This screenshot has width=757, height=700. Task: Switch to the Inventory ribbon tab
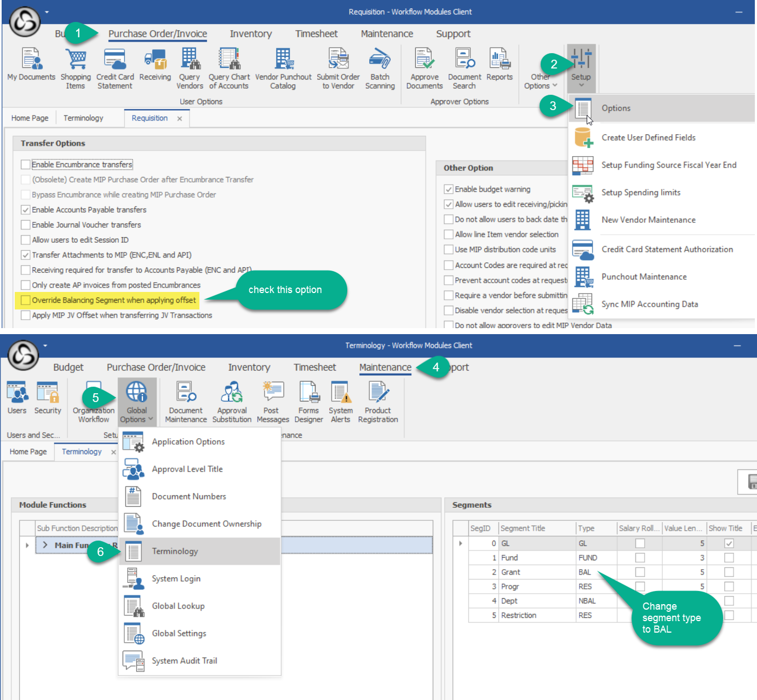(x=250, y=34)
